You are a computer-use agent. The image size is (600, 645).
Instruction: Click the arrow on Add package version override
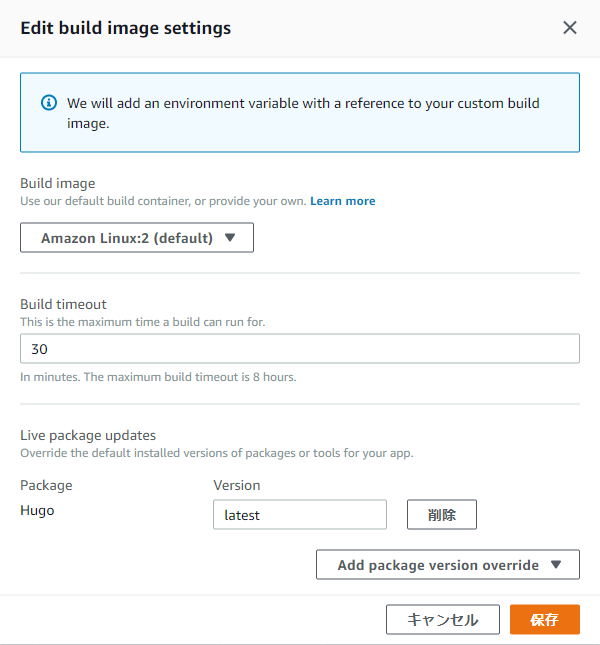point(556,564)
